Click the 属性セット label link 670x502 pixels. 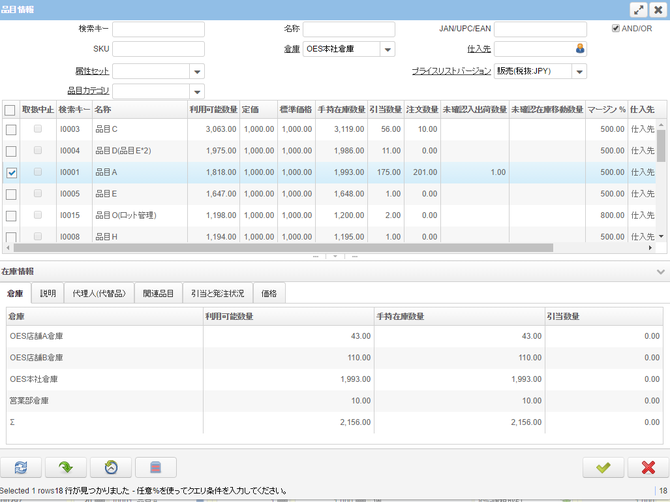point(92,71)
